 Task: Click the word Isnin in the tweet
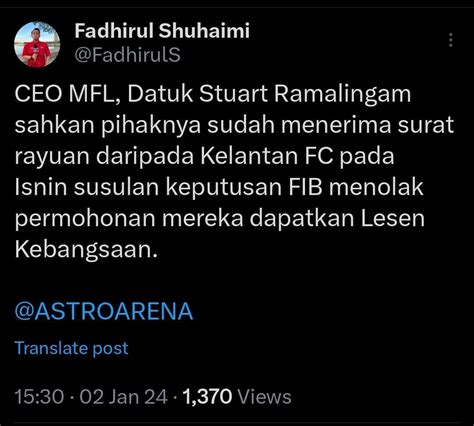point(41,188)
